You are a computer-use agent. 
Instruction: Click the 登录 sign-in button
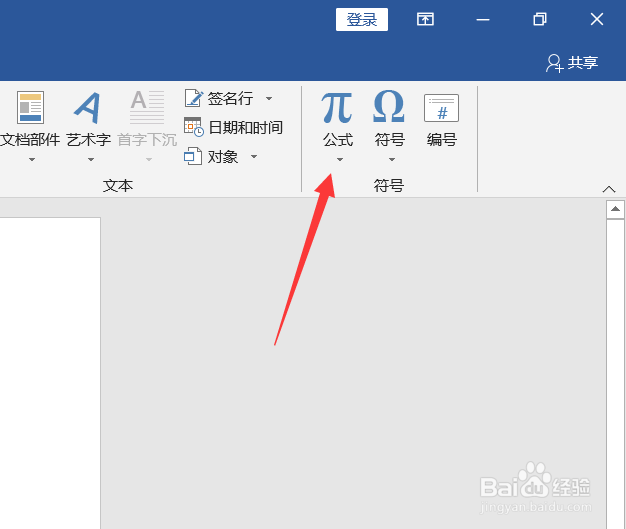(x=362, y=20)
